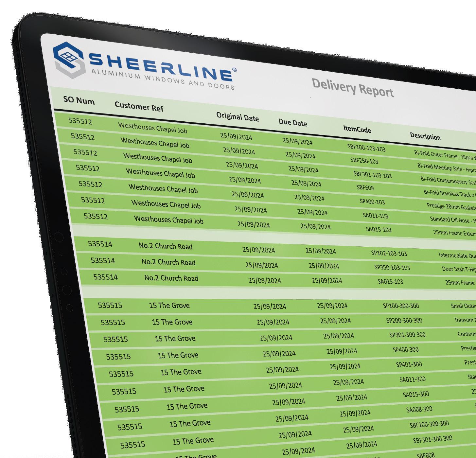The height and width of the screenshot is (458, 476).
Task: Select item code SP350-103-103
Action: pyautogui.click(x=392, y=267)
